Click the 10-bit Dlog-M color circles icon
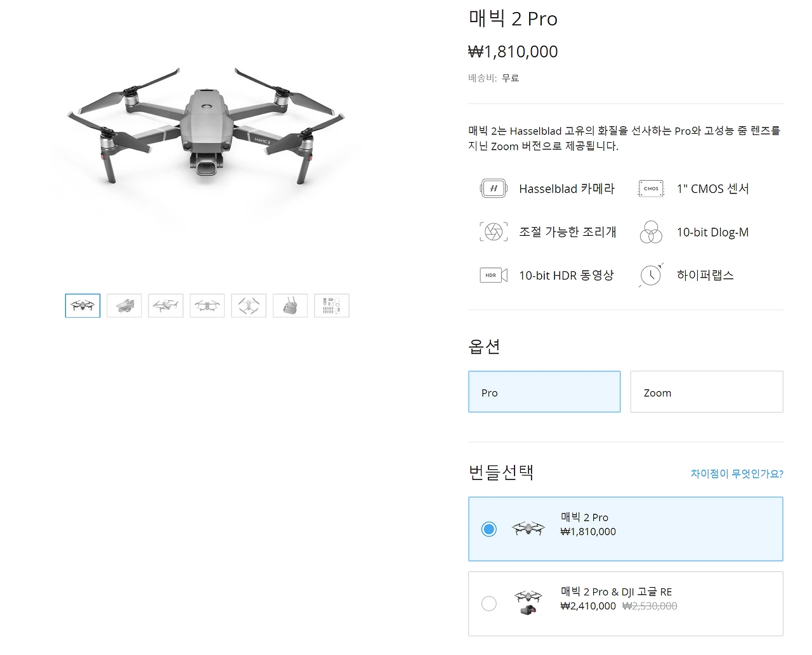This screenshot has width=812, height=655. point(651,232)
